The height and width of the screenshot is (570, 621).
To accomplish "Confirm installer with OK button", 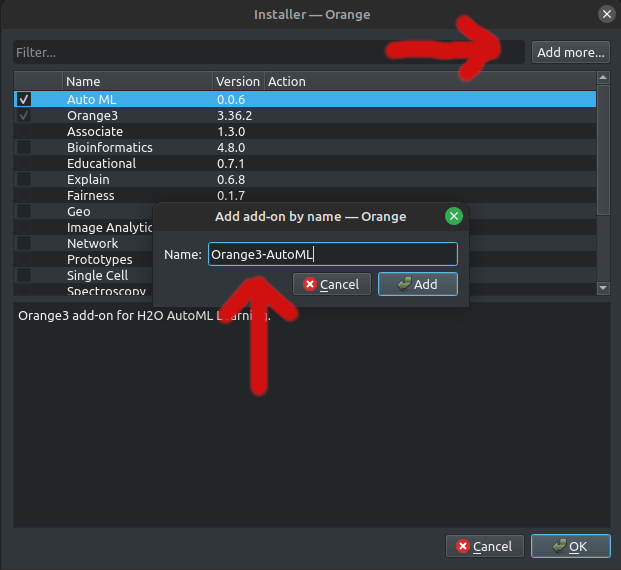I will click(571, 546).
